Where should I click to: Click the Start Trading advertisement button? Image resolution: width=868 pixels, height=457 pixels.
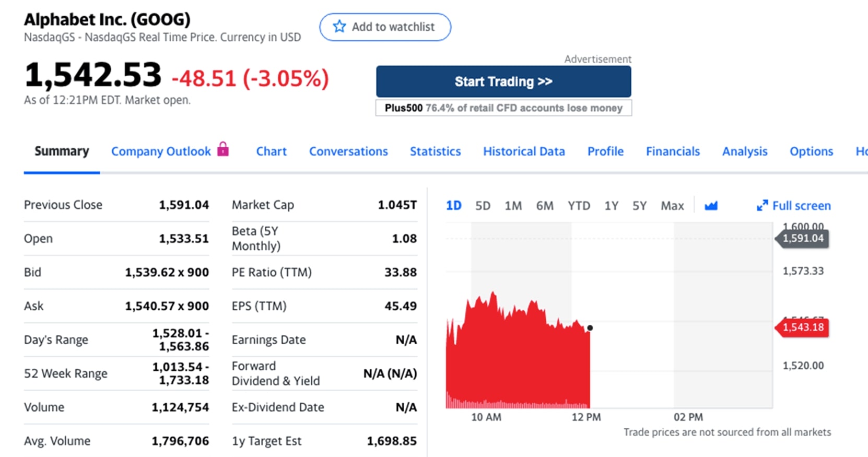(x=503, y=81)
